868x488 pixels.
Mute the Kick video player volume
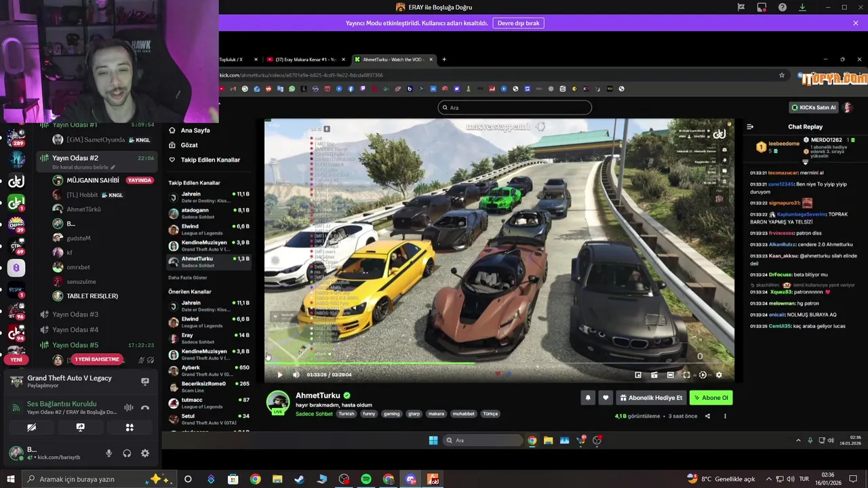click(x=296, y=375)
